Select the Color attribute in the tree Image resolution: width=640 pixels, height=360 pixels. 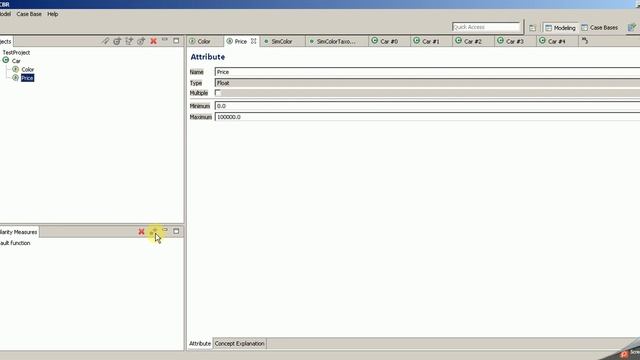click(28, 69)
